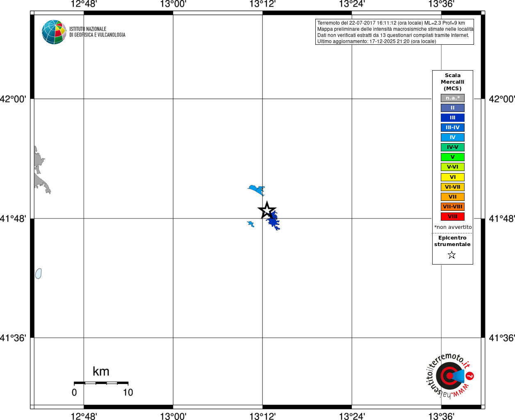Select the n.a. gray legend swatch
This screenshot has height=420, width=515.
(x=453, y=98)
